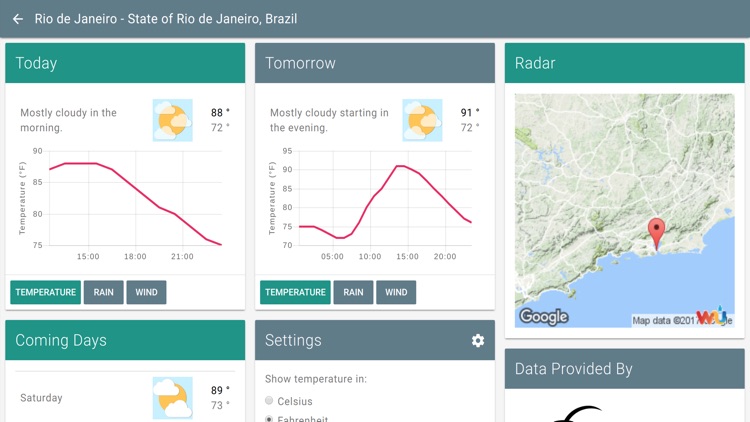The height and width of the screenshot is (422, 750).
Task: Show Tomorrow's Wind chart
Action: [x=396, y=292]
